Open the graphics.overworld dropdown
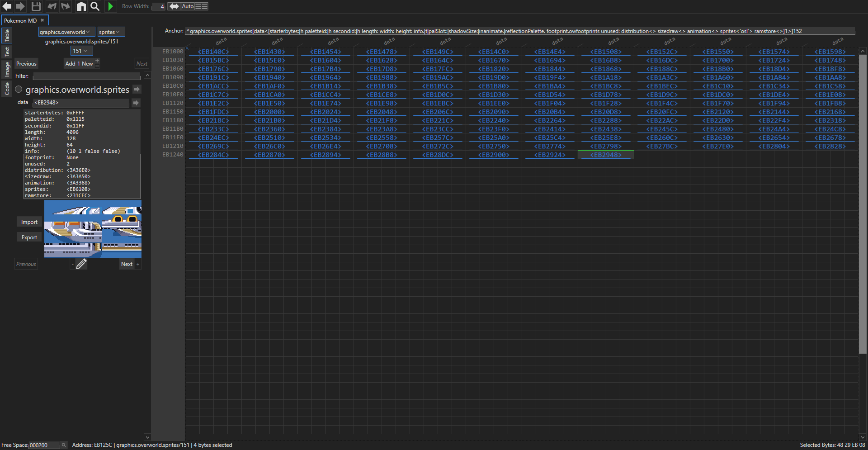 tap(66, 32)
